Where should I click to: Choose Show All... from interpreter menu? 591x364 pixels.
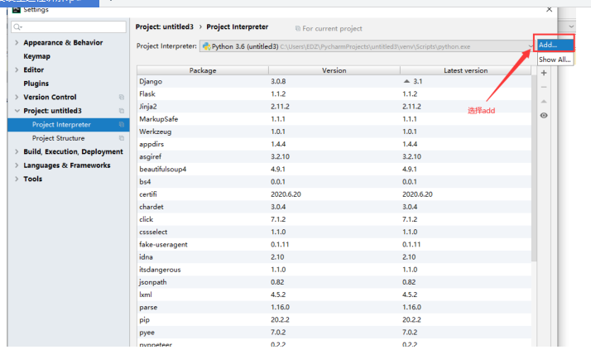[x=555, y=60]
